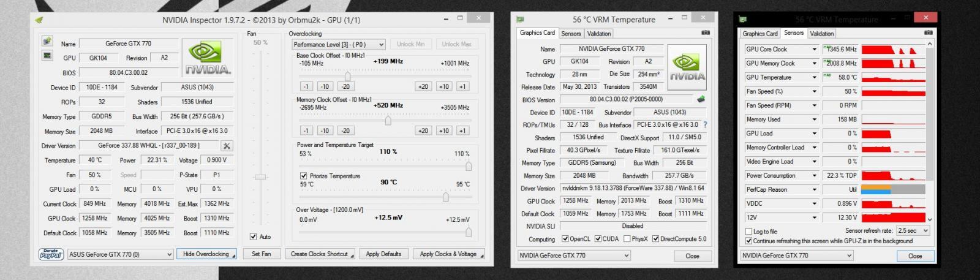Click Memory Clock Offset slider handle
Viewport: 980px width, 280px height.
click(388, 120)
